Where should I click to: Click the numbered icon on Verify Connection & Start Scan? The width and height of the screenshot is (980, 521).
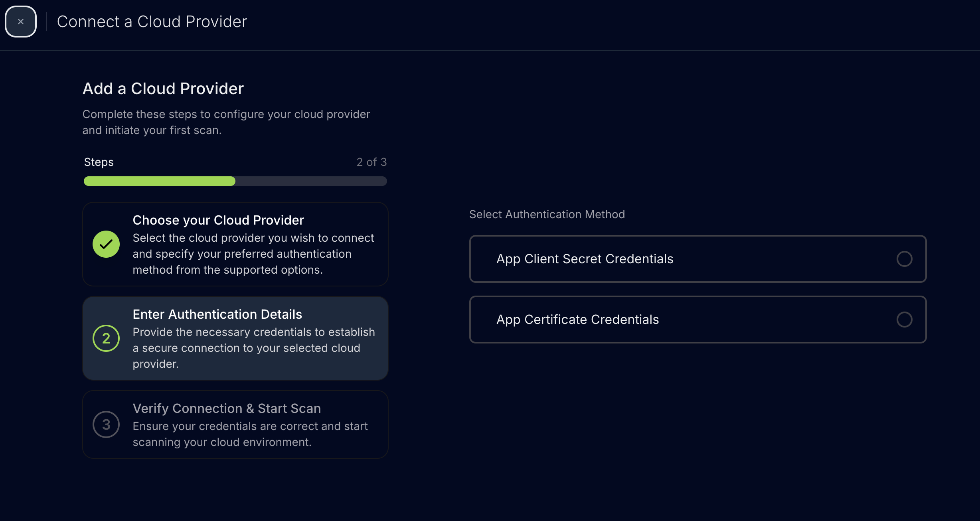pos(106,424)
